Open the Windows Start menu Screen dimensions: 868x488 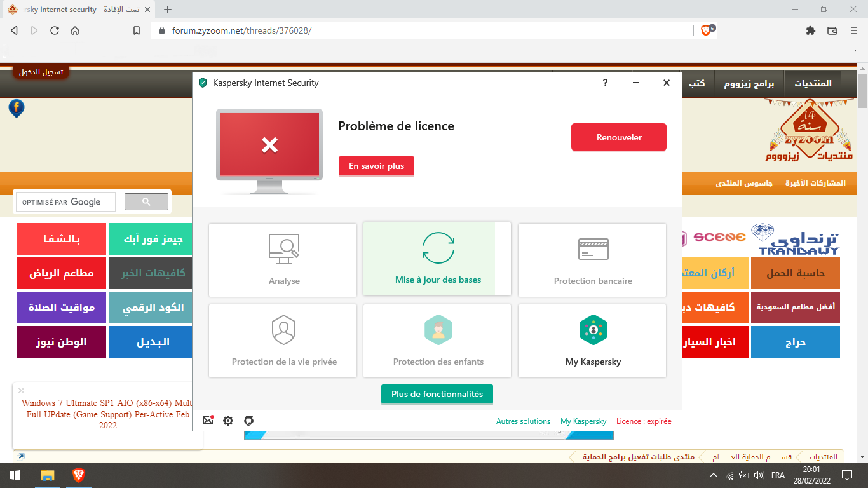[x=15, y=475]
